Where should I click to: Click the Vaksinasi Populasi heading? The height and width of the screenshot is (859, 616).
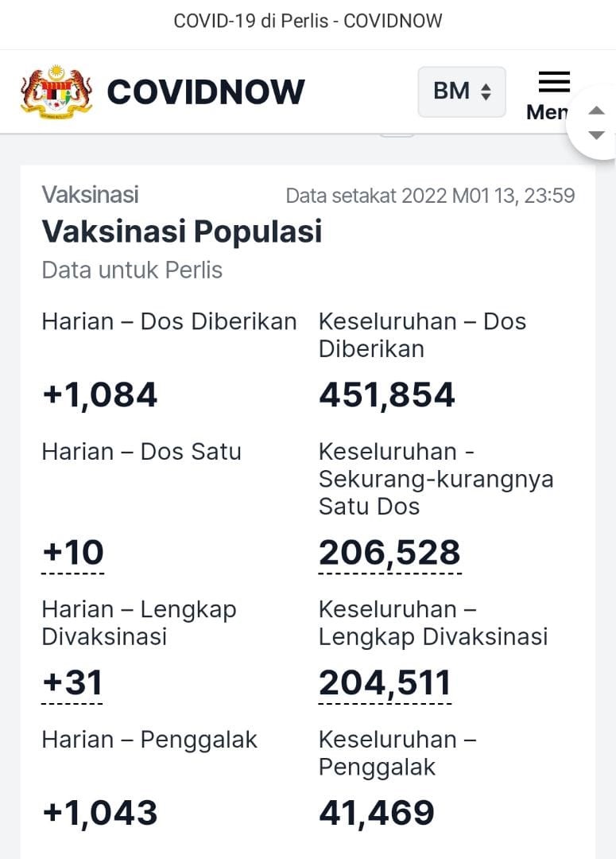(x=182, y=231)
